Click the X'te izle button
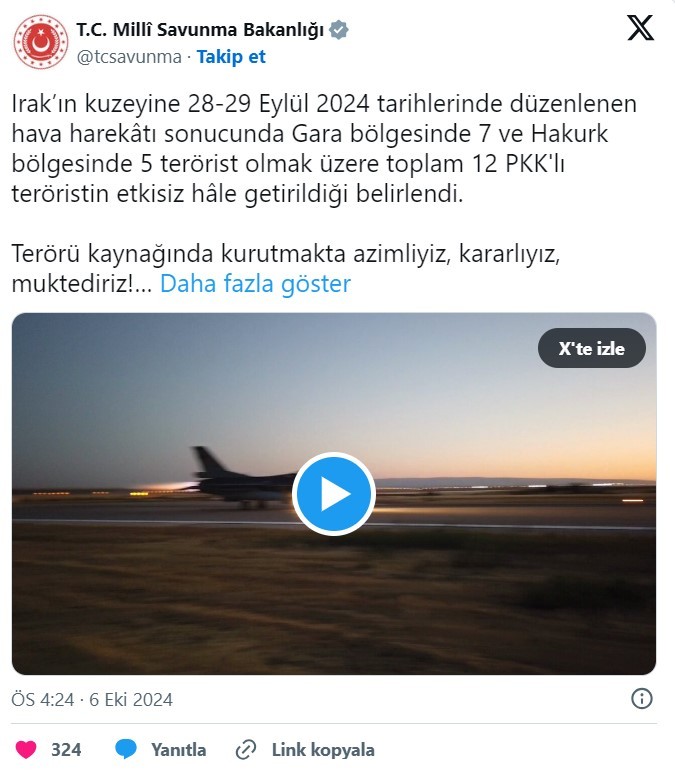Screen dimensions: 675x773 point(592,348)
